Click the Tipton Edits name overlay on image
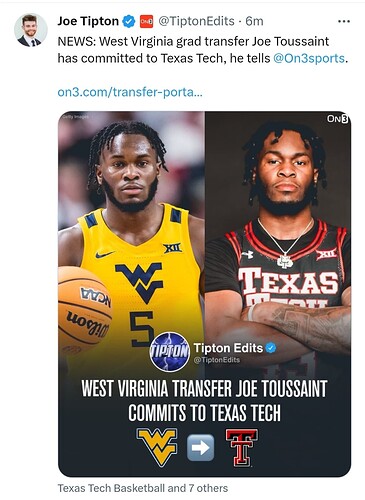Screen dimensions: 365x500 [x=228, y=348]
